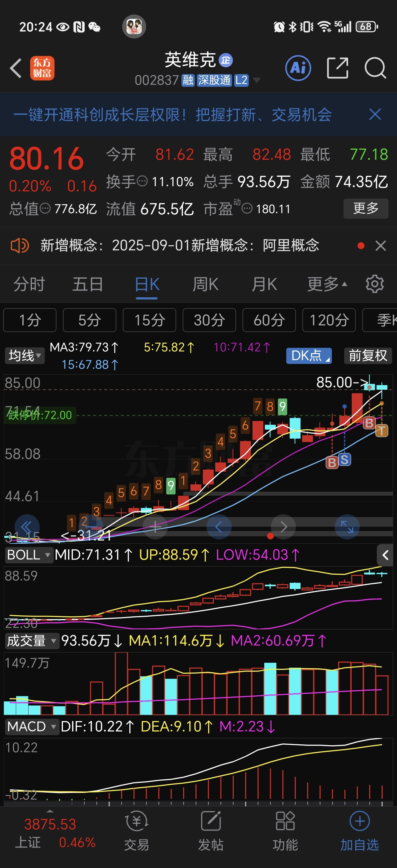Tap the 跌停价:72.00 label
The image size is (397, 868).
click(x=39, y=415)
